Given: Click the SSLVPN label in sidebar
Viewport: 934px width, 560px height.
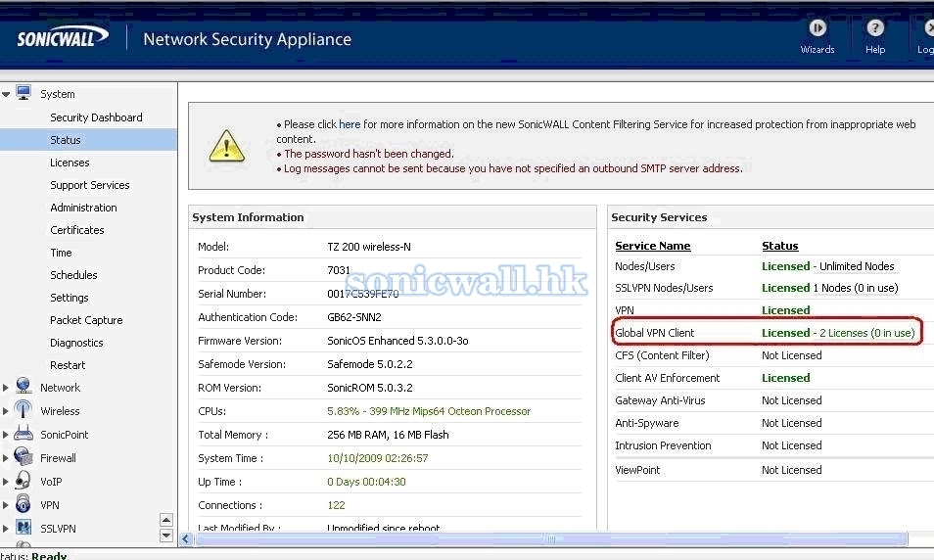Looking at the screenshot, I should coord(58,529).
